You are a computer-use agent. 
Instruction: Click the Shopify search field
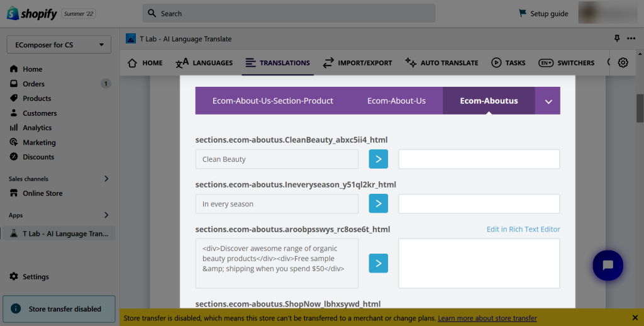289,13
